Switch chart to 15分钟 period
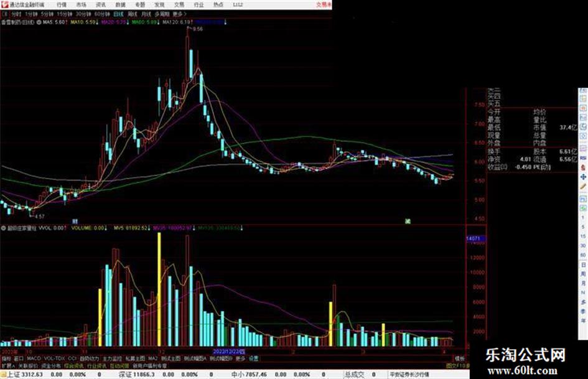 [65, 14]
